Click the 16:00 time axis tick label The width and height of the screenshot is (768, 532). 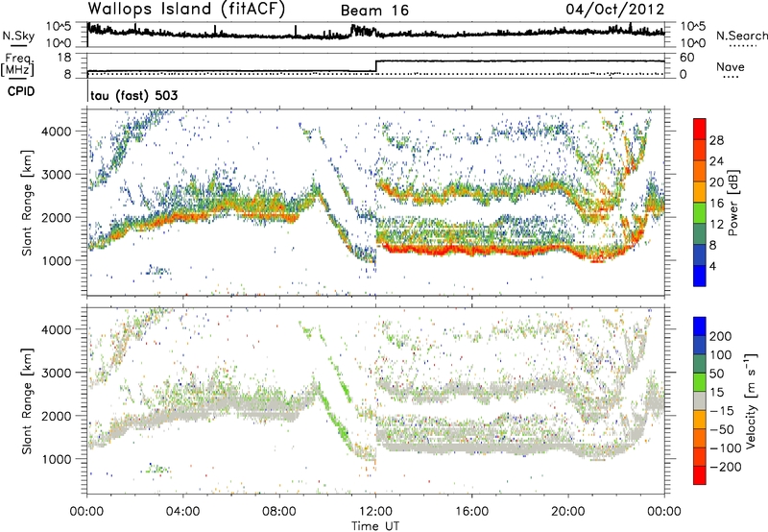[x=471, y=512]
